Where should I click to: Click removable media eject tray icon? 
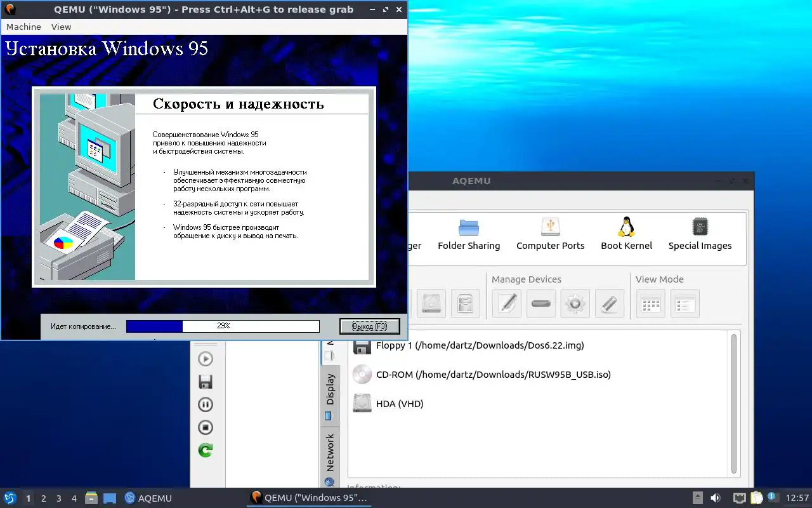pos(698,498)
